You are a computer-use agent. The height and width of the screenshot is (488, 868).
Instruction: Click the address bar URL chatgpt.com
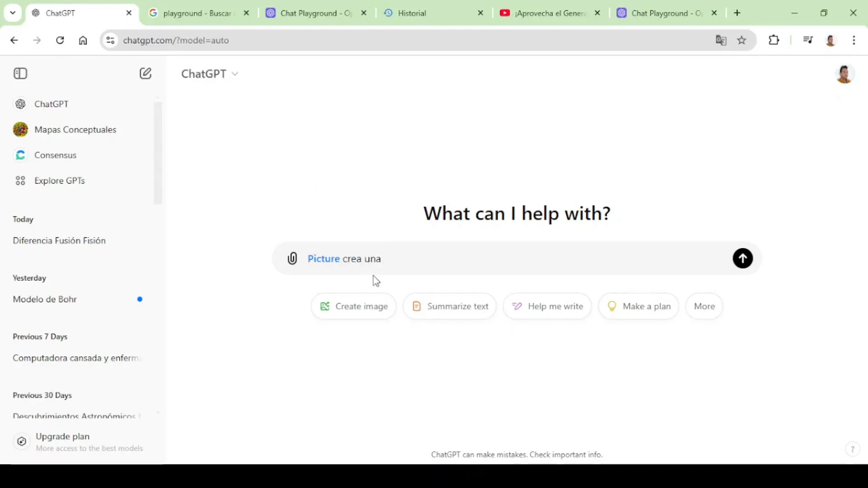176,40
